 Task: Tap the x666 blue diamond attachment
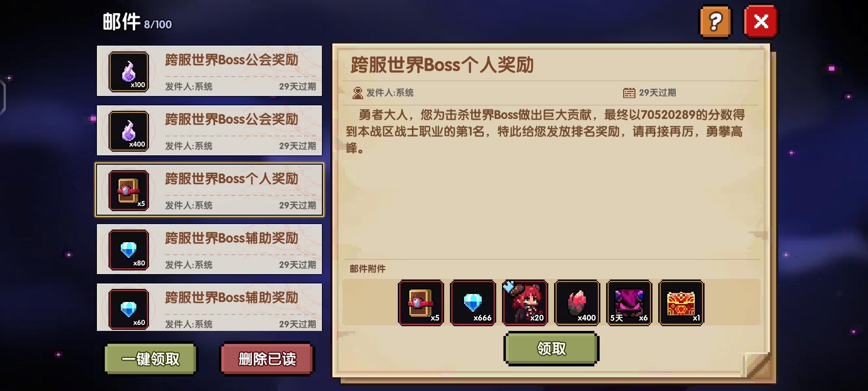(473, 303)
